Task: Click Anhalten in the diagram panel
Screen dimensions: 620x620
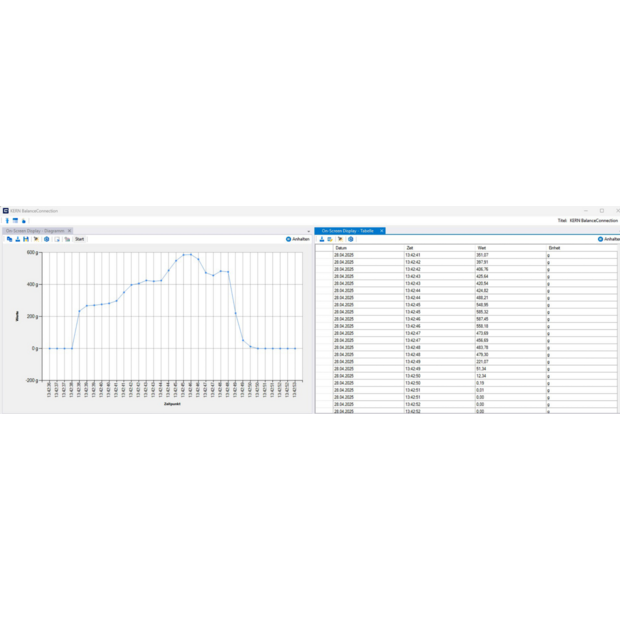Action: (x=297, y=239)
